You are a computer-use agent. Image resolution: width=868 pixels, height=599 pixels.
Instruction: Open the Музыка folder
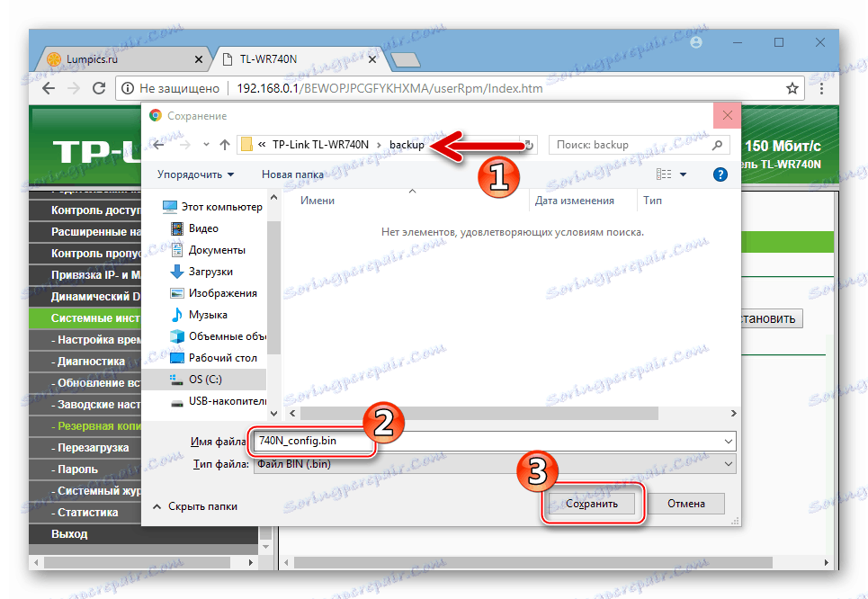coord(200,315)
